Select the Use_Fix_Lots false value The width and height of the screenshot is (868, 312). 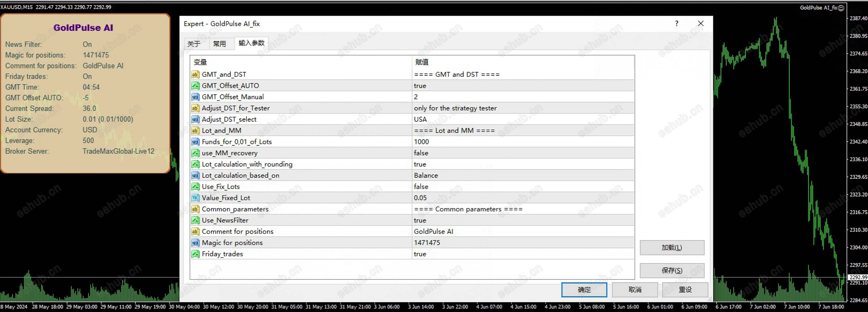[421, 187]
